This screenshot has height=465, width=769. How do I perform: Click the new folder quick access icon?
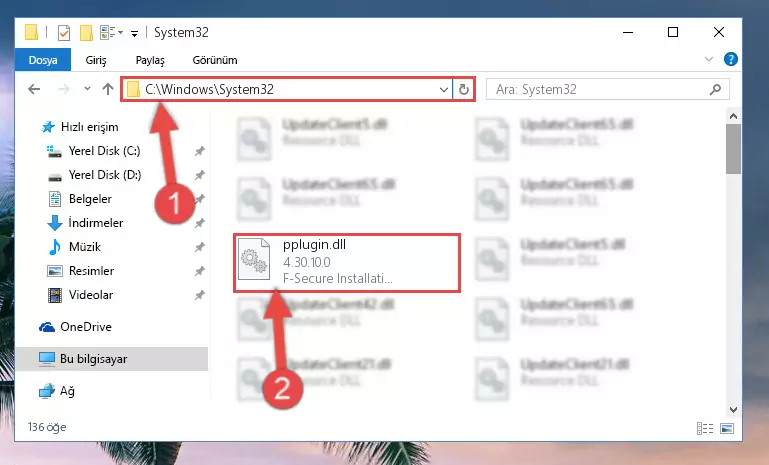coord(86,33)
